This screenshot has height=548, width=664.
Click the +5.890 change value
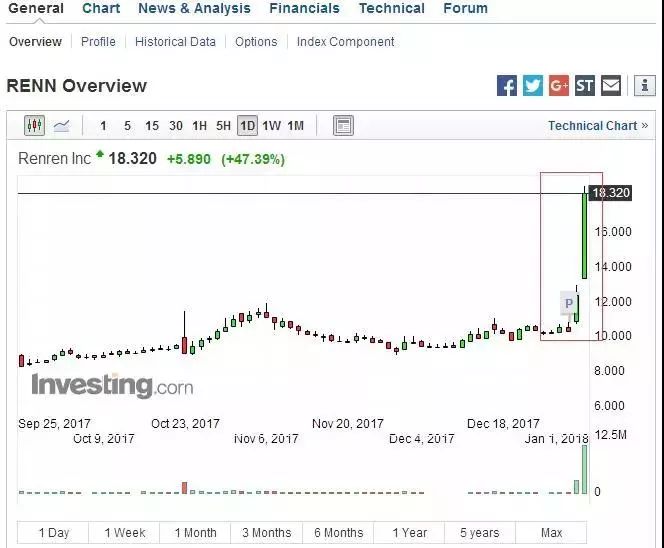189,159
